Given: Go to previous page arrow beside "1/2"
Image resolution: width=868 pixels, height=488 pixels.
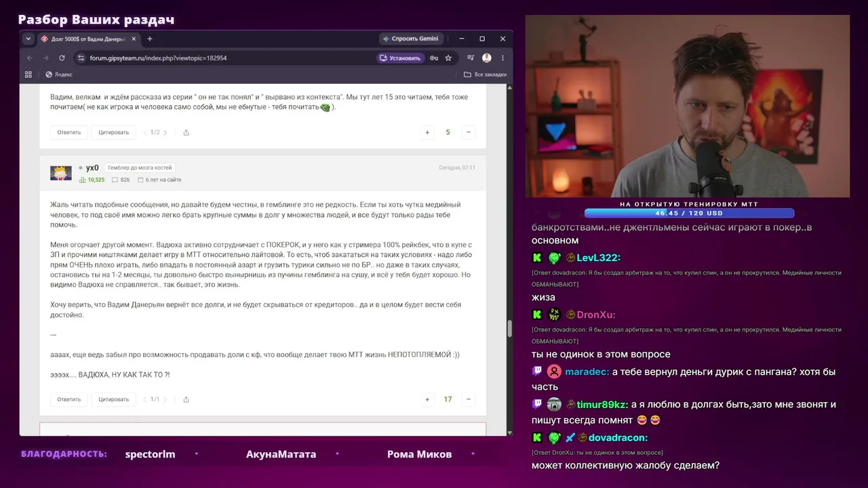Looking at the screenshot, I should pos(144,132).
